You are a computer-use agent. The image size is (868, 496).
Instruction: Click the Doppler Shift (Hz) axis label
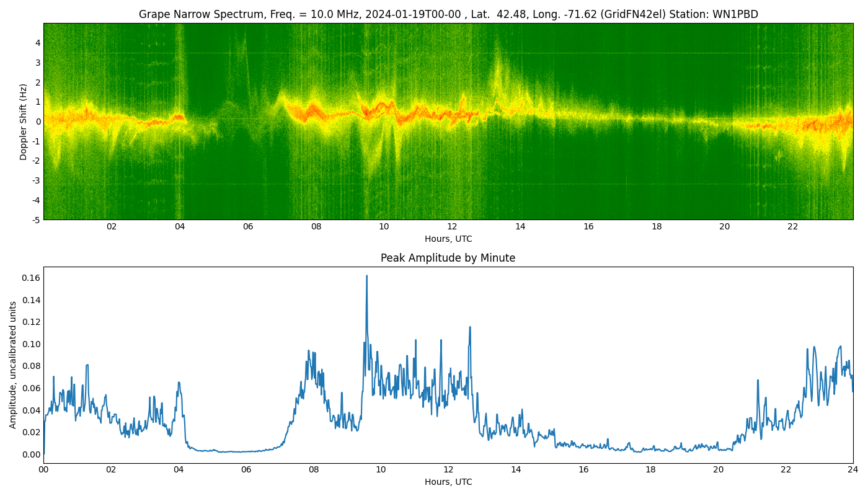[x=24, y=122]
